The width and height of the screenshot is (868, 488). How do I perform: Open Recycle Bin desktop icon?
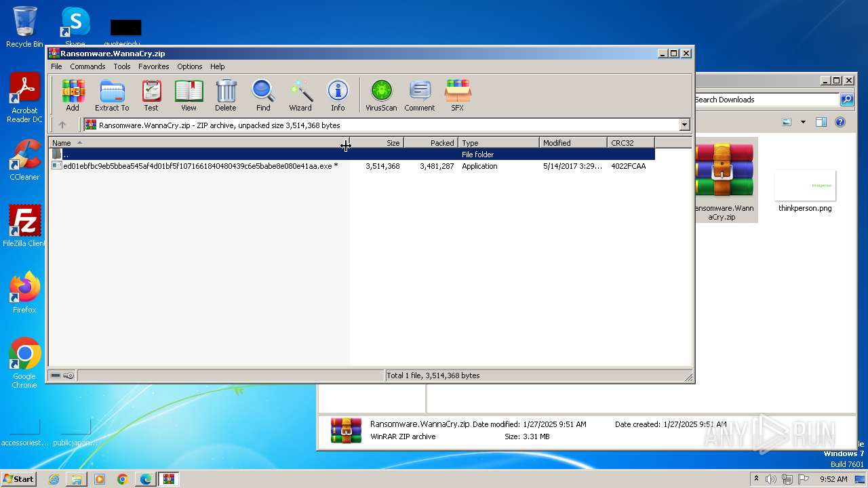coord(24,27)
